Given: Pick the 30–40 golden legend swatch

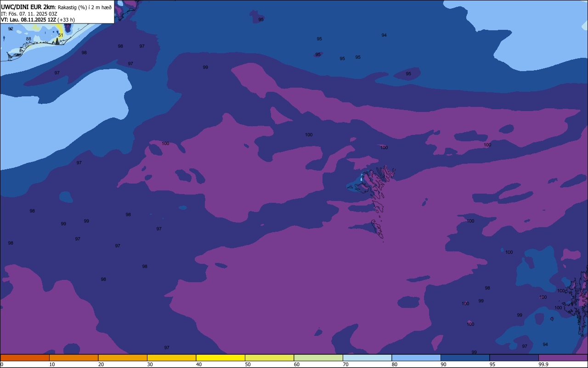Looking at the screenshot, I should pyautogui.click(x=171, y=357).
